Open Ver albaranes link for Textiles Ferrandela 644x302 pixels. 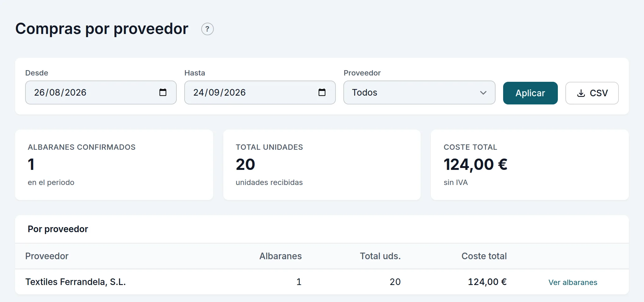coord(573,282)
